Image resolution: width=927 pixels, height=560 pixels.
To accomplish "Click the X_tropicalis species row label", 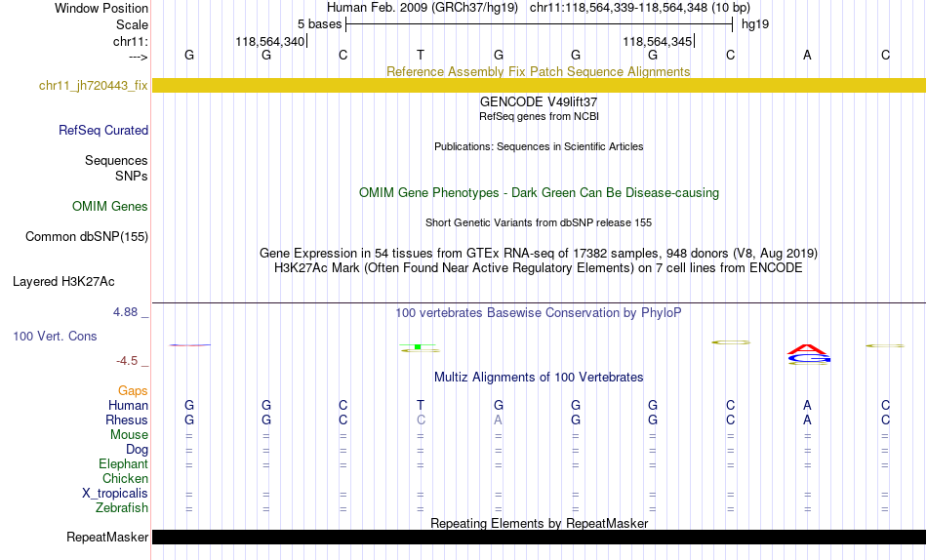I will pyautogui.click(x=115, y=494).
